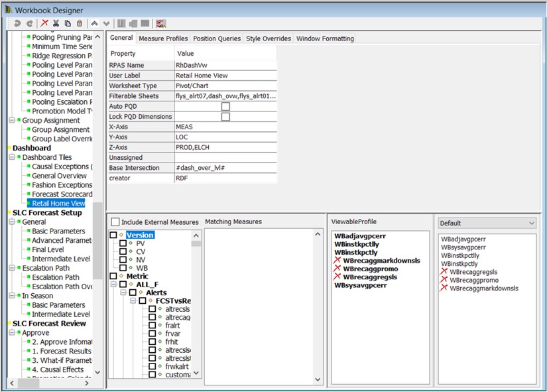Viewport: 547px width, 392px height.
Task: Select Forecast Scorecard in the tree
Action: coord(62,194)
